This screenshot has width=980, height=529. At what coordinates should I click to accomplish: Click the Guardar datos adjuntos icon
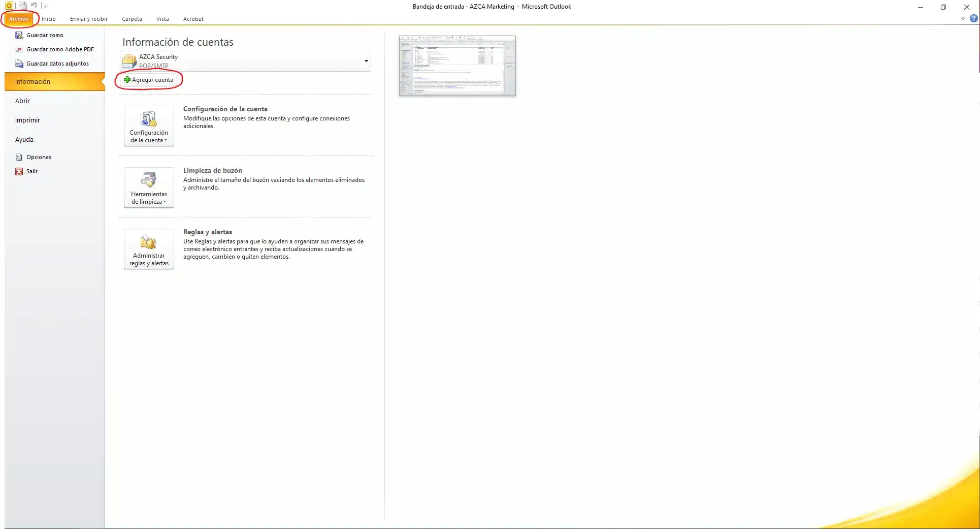(19, 64)
